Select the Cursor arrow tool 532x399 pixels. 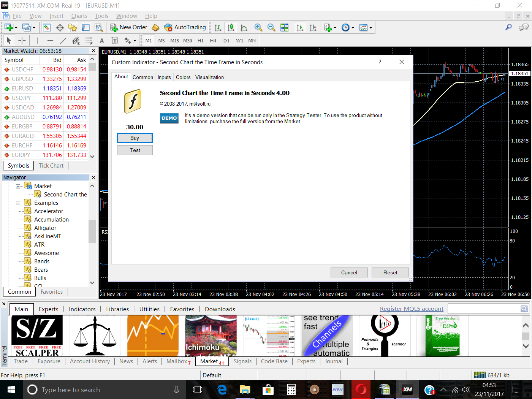pos(9,40)
